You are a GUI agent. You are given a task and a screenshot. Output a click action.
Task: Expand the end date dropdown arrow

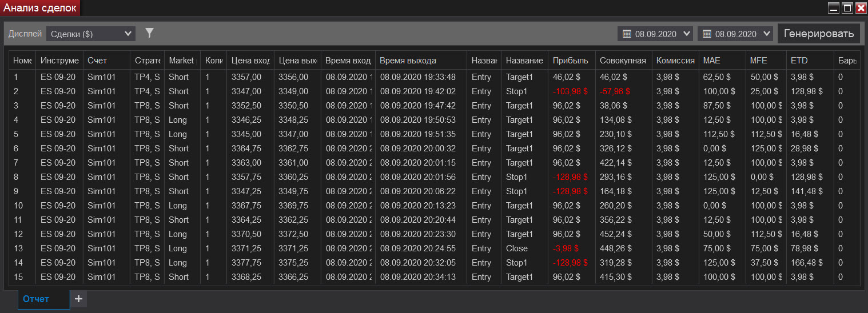(x=766, y=34)
